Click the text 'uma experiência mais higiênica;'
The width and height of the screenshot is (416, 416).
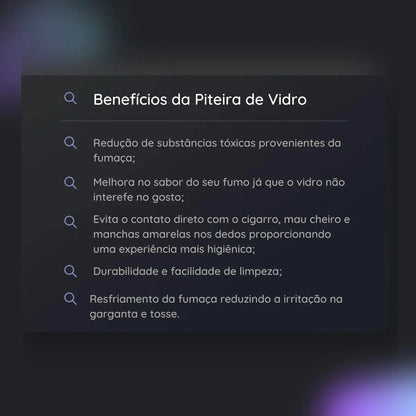click(x=174, y=249)
